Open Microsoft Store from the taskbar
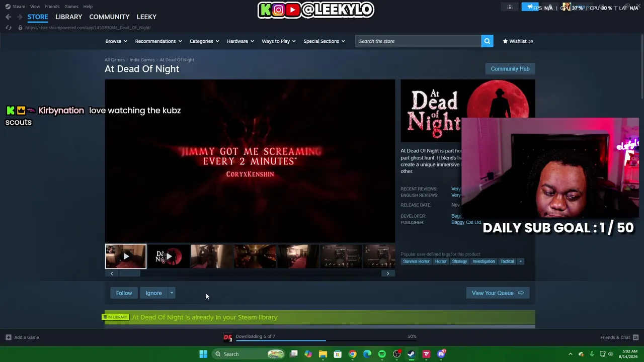Screen dimensions: 644x362 pyautogui.click(x=338, y=354)
